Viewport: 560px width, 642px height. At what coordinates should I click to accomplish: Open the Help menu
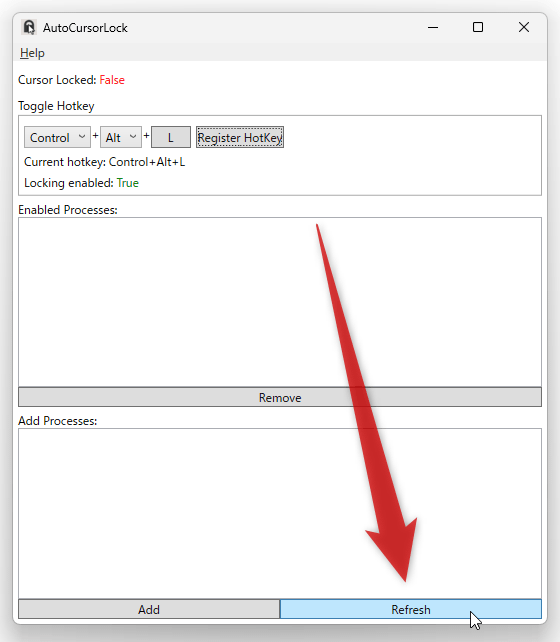[x=32, y=53]
